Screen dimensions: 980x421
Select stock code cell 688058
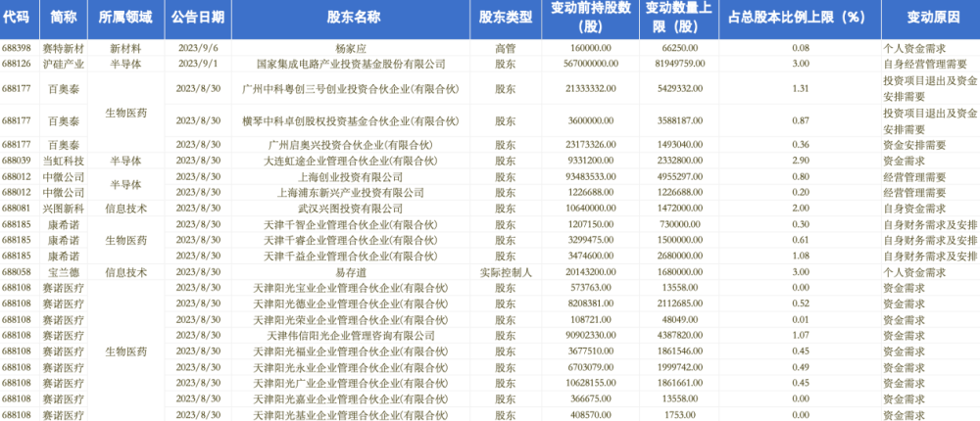[15, 272]
